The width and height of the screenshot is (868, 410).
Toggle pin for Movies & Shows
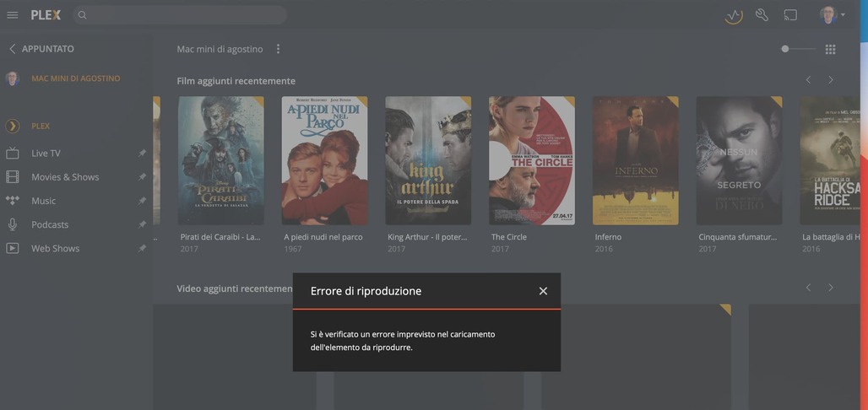point(142,177)
